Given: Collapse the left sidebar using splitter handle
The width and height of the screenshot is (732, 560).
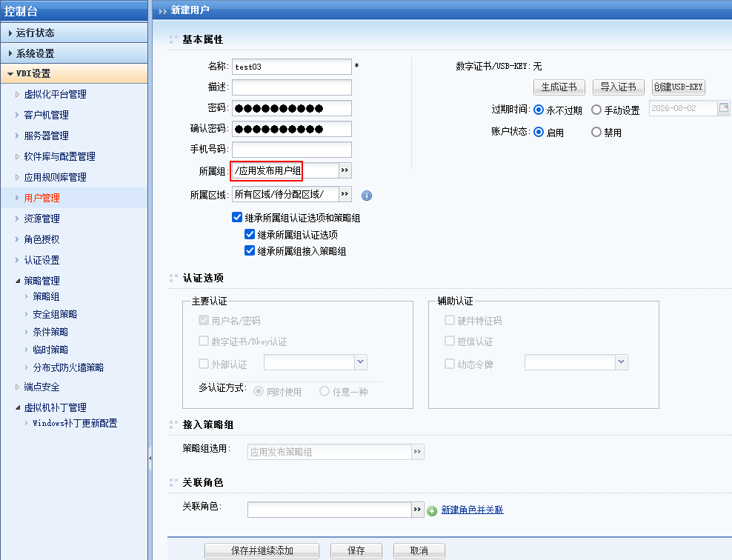Looking at the screenshot, I should (150, 458).
